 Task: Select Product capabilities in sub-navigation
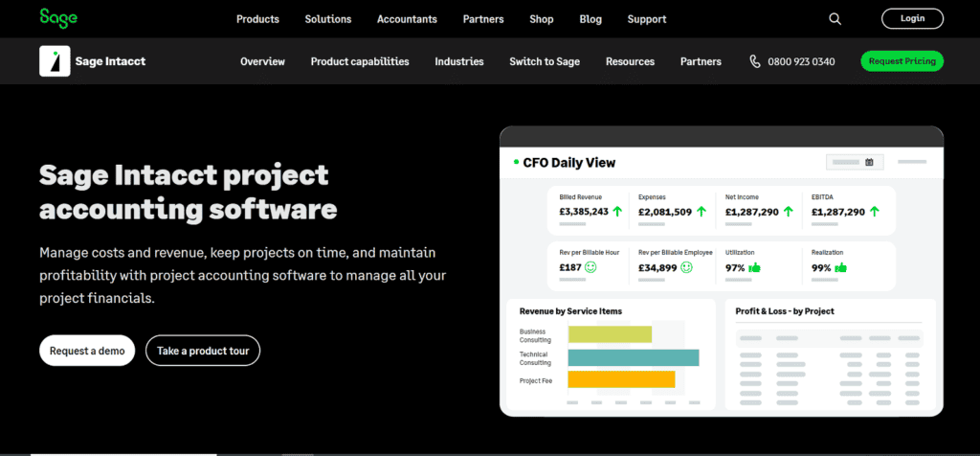tap(360, 61)
